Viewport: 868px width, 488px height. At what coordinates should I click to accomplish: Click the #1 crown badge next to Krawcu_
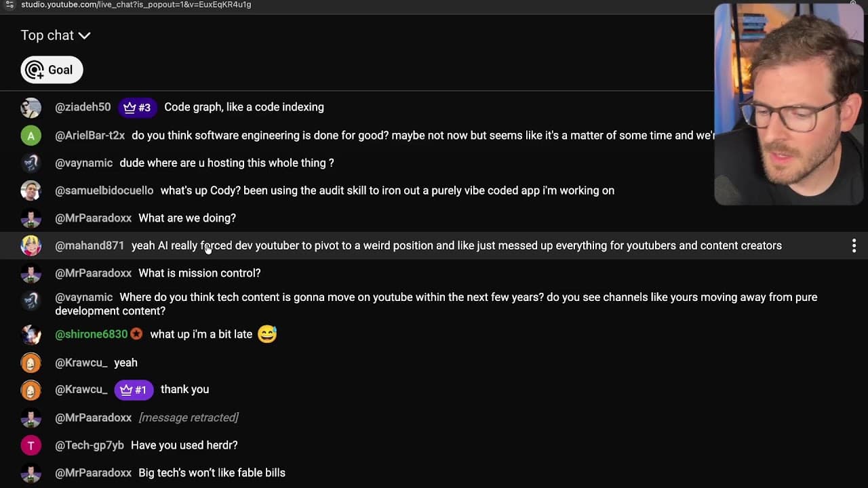click(x=134, y=390)
